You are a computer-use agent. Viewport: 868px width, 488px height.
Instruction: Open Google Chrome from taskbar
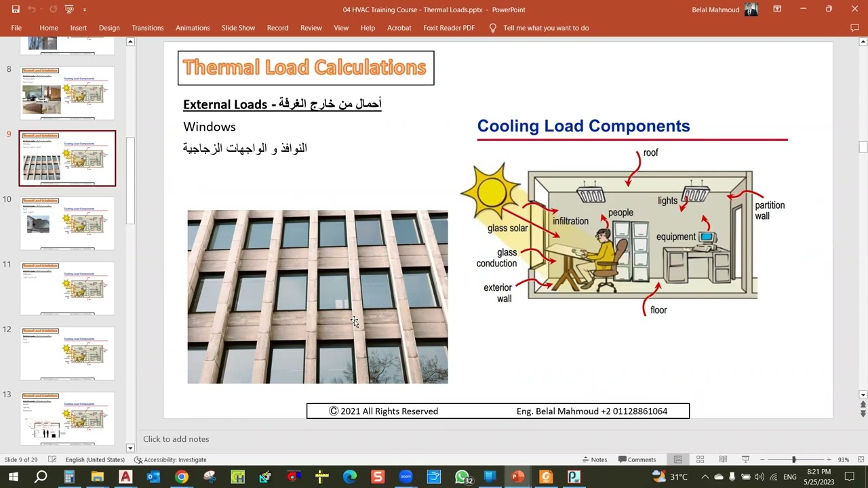[x=181, y=477]
